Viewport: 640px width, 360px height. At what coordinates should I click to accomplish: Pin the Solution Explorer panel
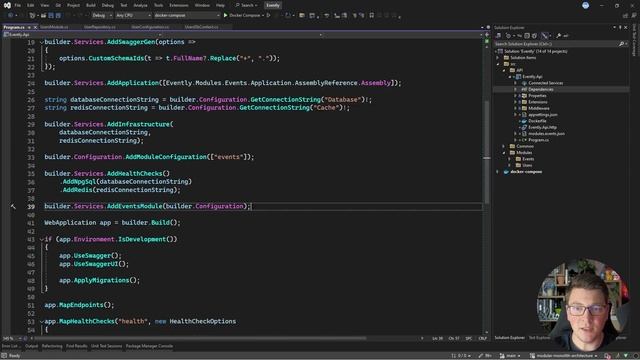(620, 27)
